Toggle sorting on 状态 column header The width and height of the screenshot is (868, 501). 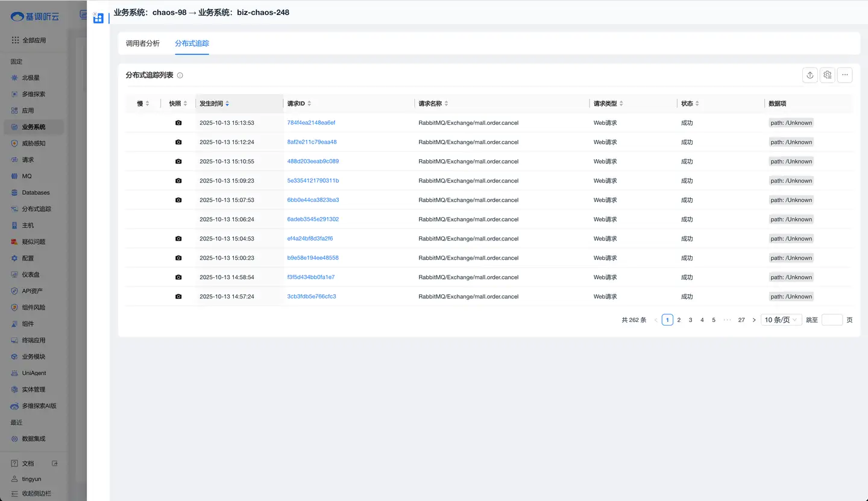click(690, 104)
